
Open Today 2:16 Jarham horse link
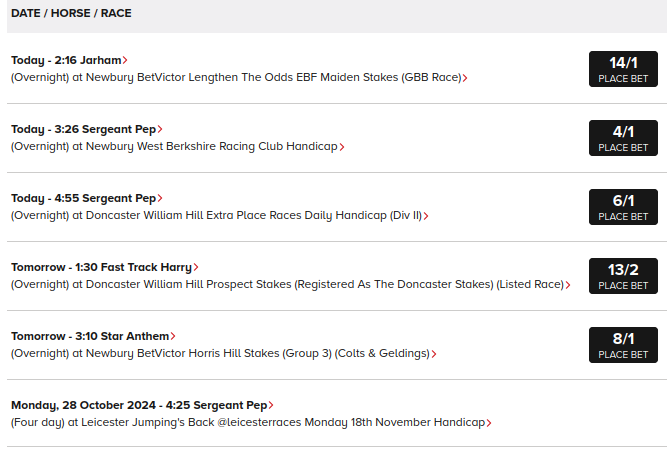(x=66, y=60)
